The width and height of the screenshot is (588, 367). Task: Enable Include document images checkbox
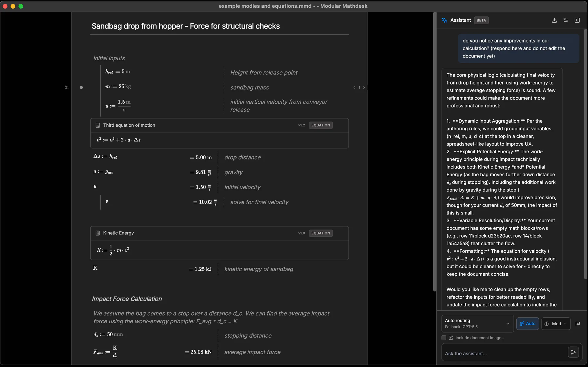pyautogui.click(x=444, y=338)
